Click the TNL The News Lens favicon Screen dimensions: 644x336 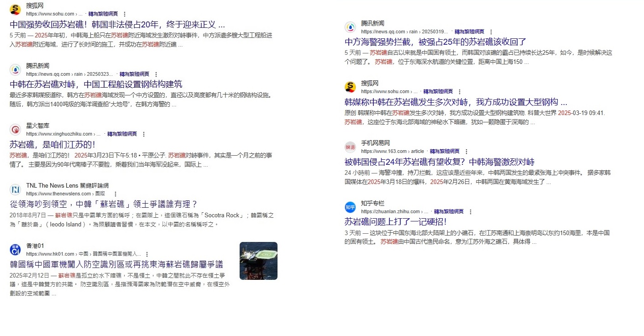(x=15, y=189)
